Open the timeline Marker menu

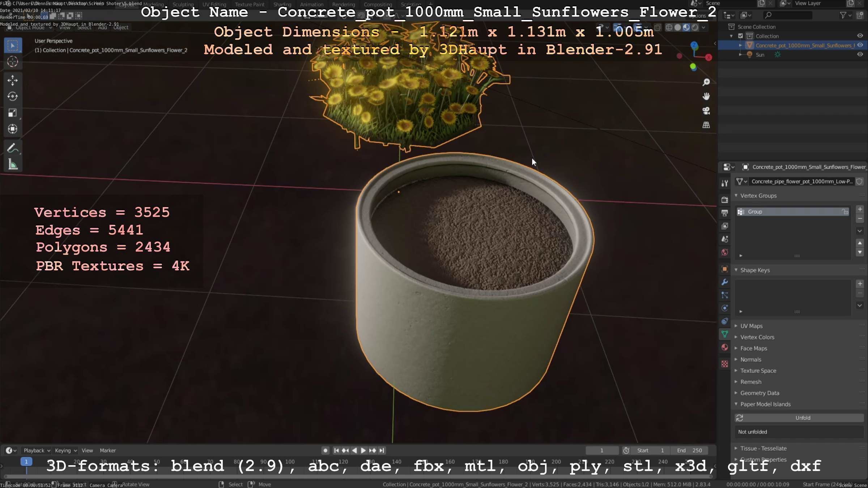108,450
